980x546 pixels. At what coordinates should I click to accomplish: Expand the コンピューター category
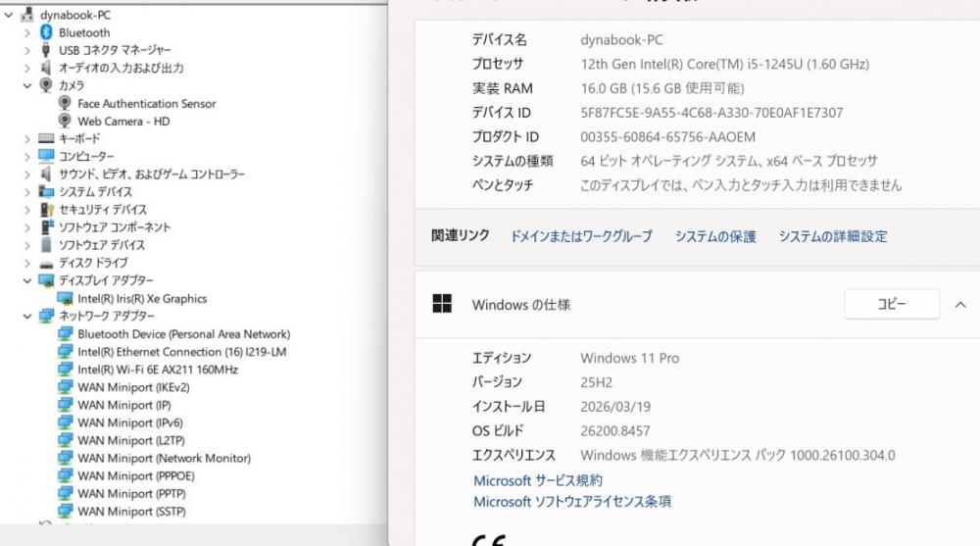26,157
